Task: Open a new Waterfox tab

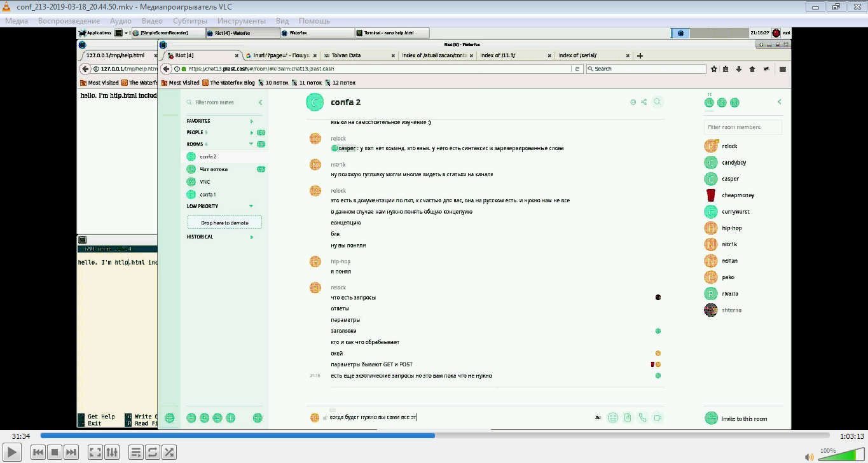Action: pos(640,55)
